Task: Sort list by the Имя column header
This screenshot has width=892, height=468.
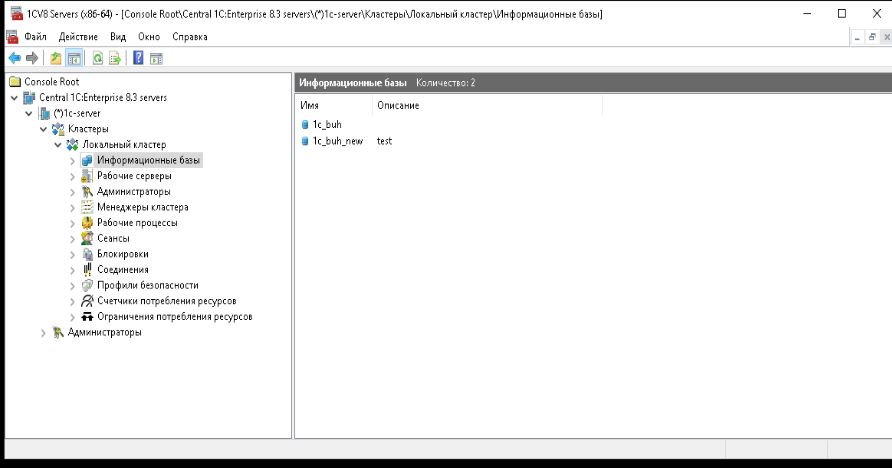Action: 334,106
